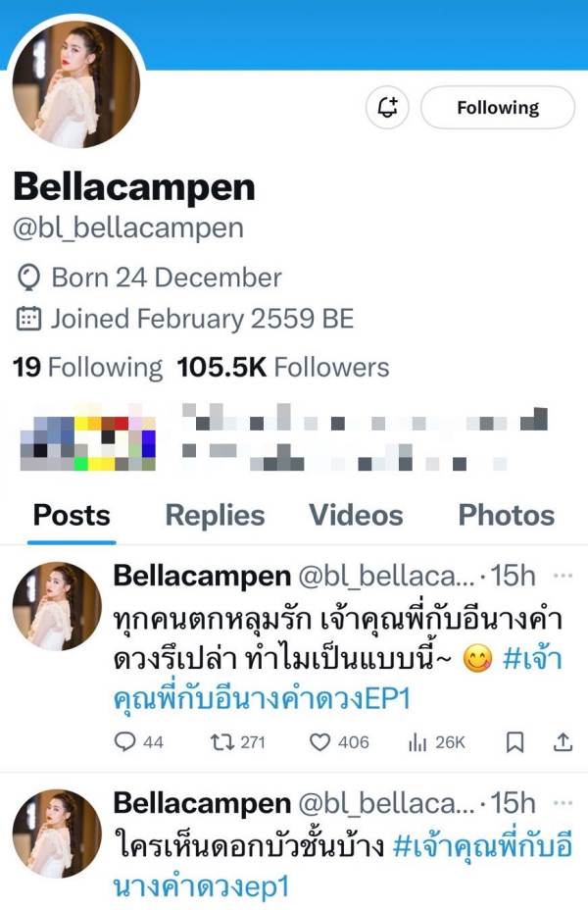Share the first post via share icon
Viewport: 588px width, 910px height.
tap(563, 741)
